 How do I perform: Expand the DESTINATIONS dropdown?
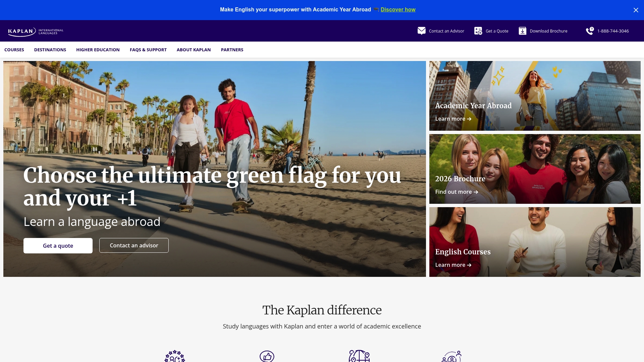pyautogui.click(x=50, y=50)
